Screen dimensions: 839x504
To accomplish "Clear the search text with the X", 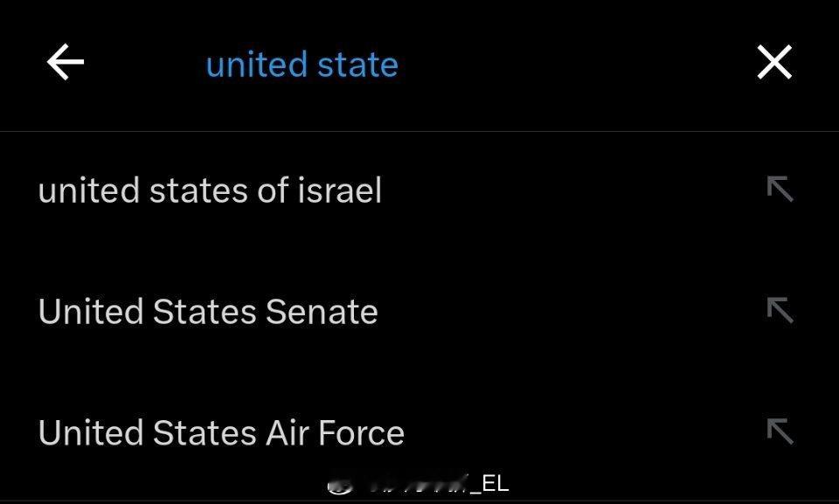I will coord(774,62).
